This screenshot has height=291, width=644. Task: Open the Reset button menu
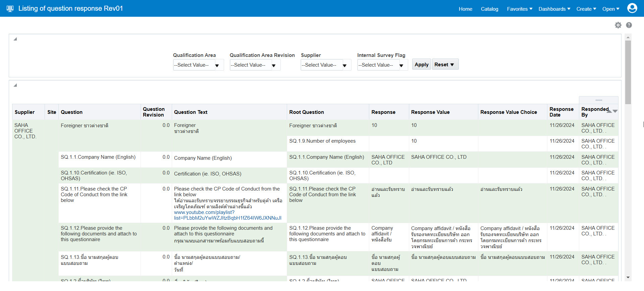(445, 65)
